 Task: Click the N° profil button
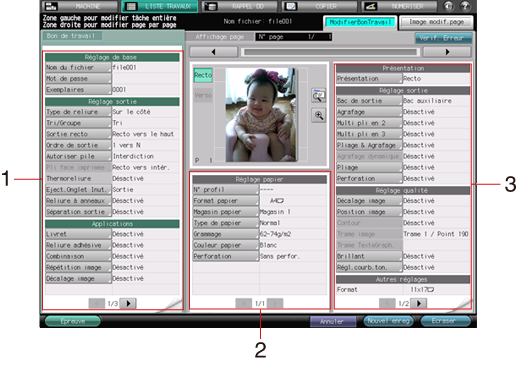coord(226,190)
